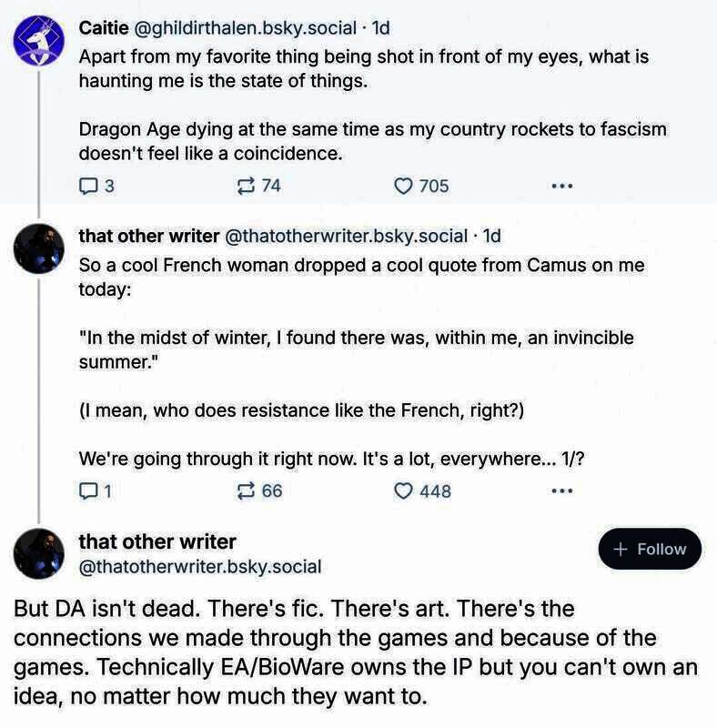This screenshot has width=717, height=728.
Task: Reply to the Camus quote post
Action: pyautogui.click(x=88, y=490)
